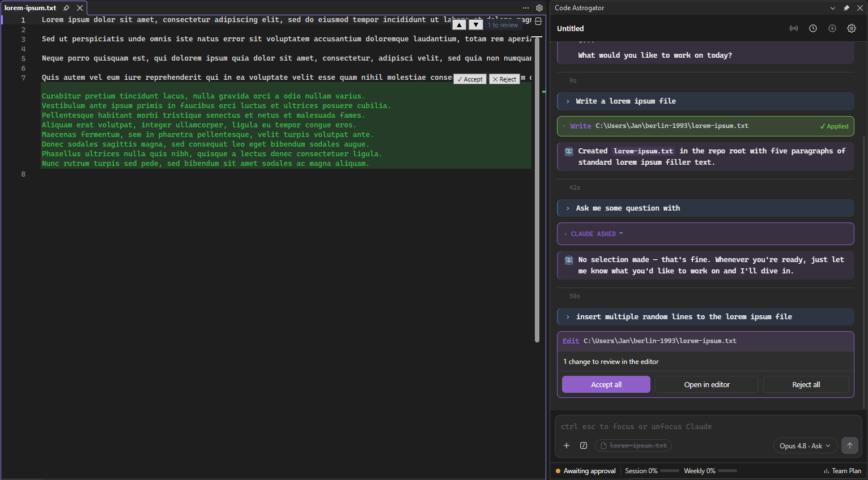The height and width of the screenshot is (480, 868).
Task: Click the 'Nunc rutrum turpis sed pede' added line
Action: tap(205, 164)
